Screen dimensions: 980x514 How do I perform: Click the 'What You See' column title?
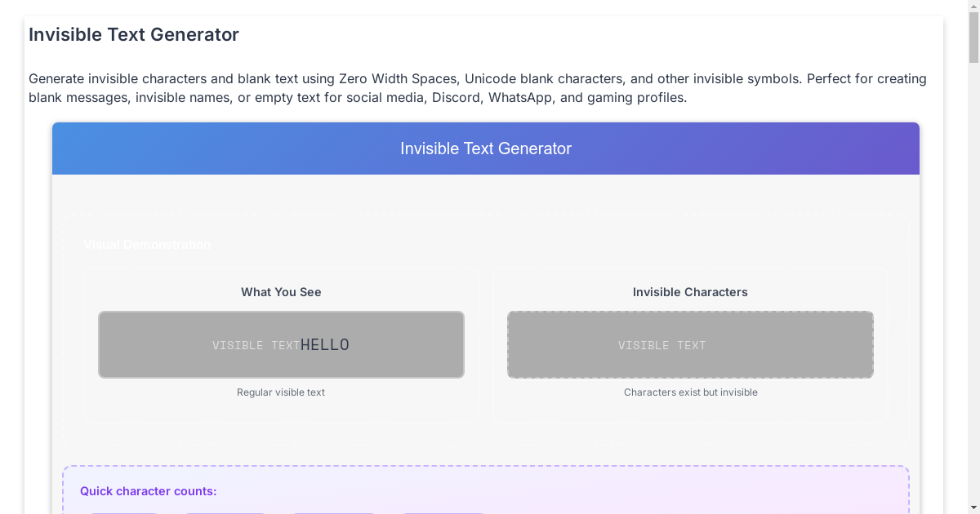280,291
